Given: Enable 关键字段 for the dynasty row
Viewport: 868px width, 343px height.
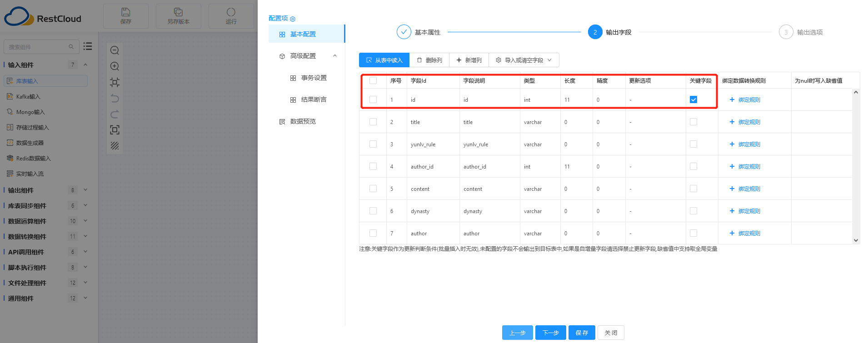Looking at the screenshot, I should (693, 211).
